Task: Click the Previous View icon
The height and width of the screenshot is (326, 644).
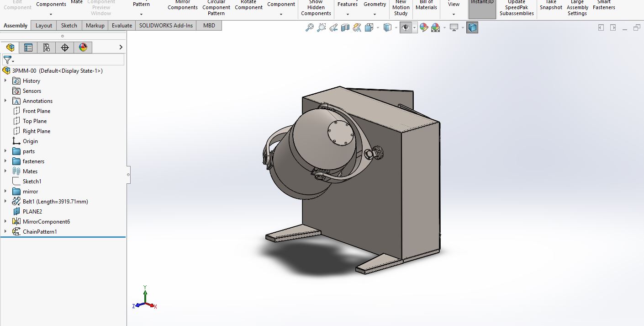Action: click(333, 28)
